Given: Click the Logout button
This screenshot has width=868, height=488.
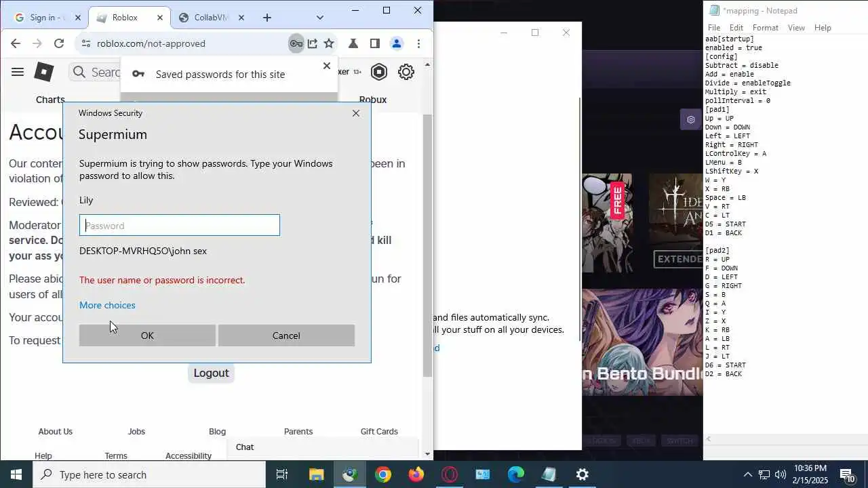Looking at the screenshot, I should [211, 373].
